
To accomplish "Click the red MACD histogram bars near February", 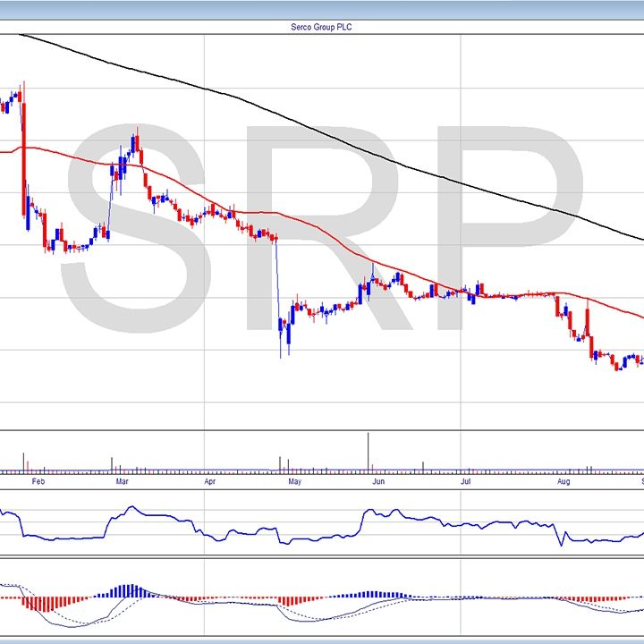I will [x=40, y=604].
